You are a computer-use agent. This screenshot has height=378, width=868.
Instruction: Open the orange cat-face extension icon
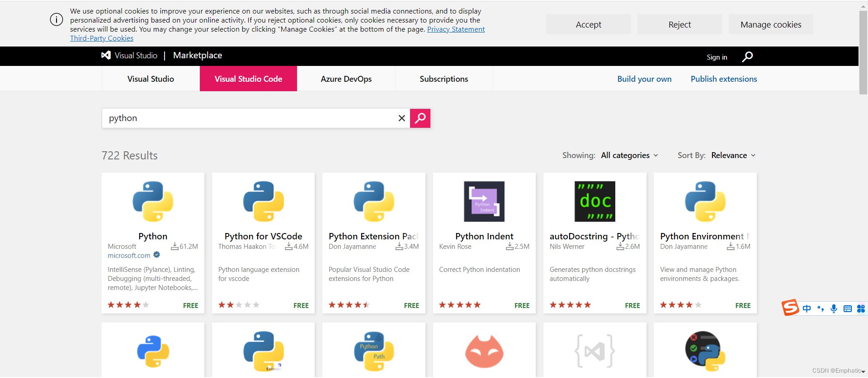click(484, 351)
